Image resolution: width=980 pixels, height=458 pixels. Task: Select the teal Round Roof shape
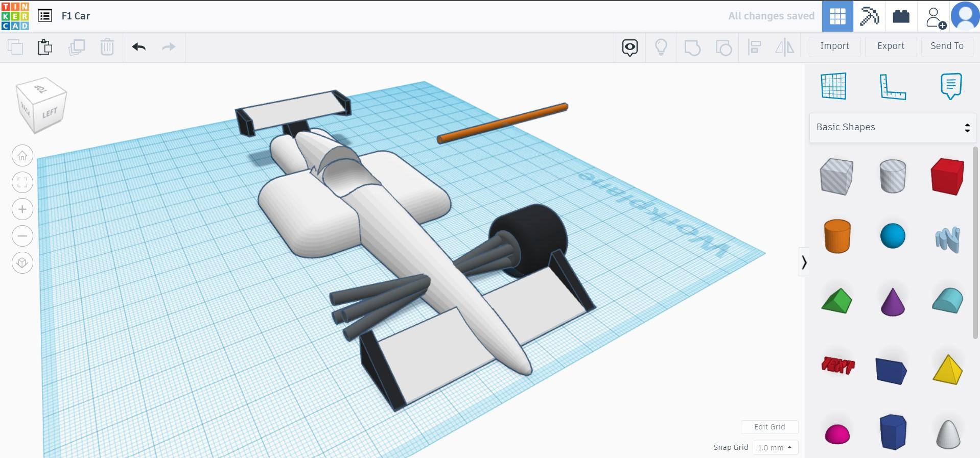click(x=948, y=300)
